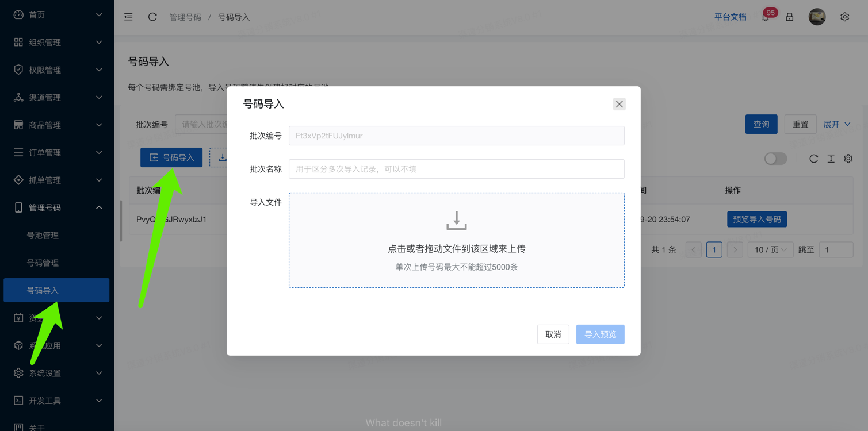Click the 取消 button in dialog
This screenshot has width=868, height=431.
[553, 334]
